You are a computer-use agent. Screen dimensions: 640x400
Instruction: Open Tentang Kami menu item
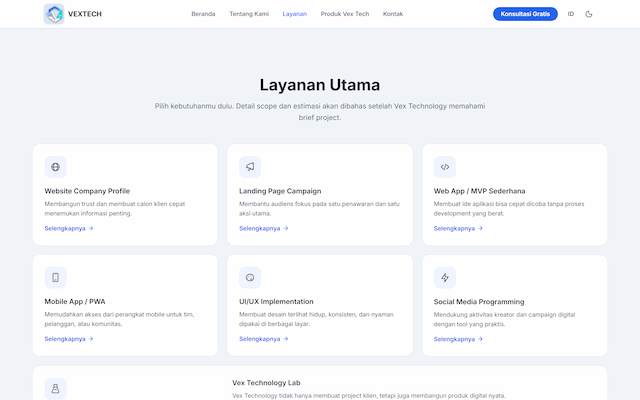click(x=249, y=14)
